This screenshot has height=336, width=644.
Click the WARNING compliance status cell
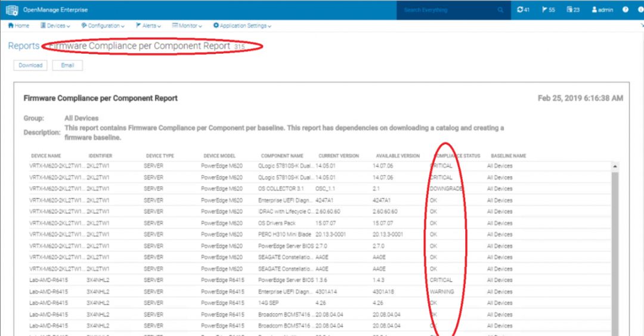click(x=442, y=292)
